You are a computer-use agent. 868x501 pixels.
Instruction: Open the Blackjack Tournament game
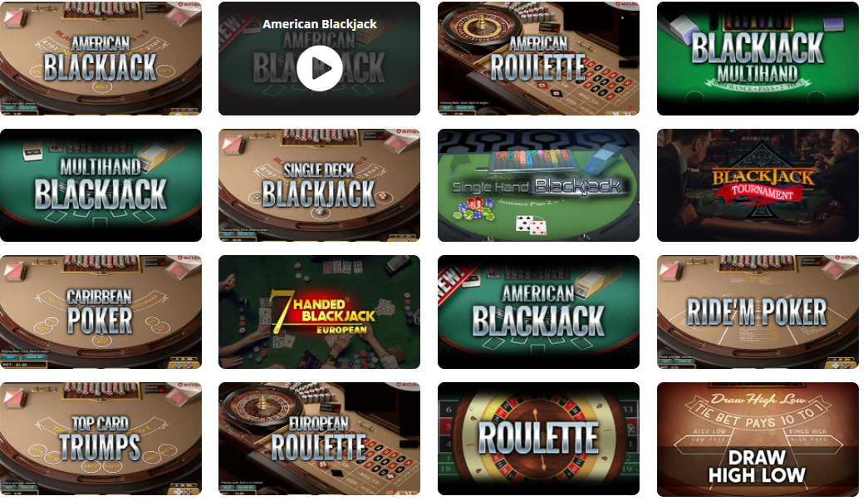click(x=758, y=185)
